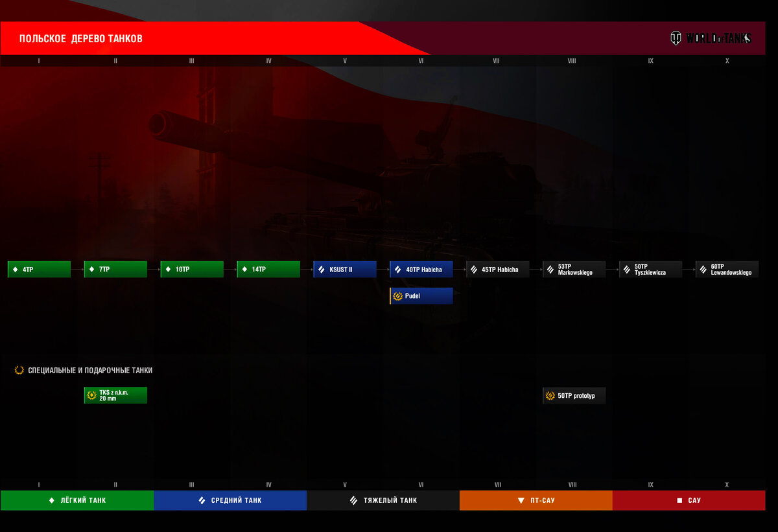The height and width of the screenshot is (532, 778).
Task: Click the diamond class icon on 7TP
Action: coord(92,270)
